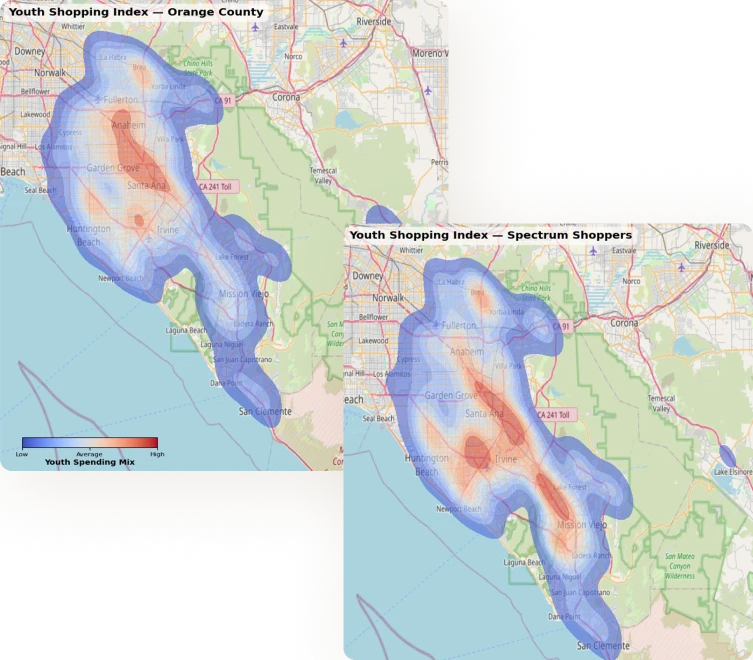The height and width of the screenshot is (660, 753).
Task: Click the 'CA 91' road sign in Spectrum Shoppers map
Action: pyautogui.click(x=561, y=327)
